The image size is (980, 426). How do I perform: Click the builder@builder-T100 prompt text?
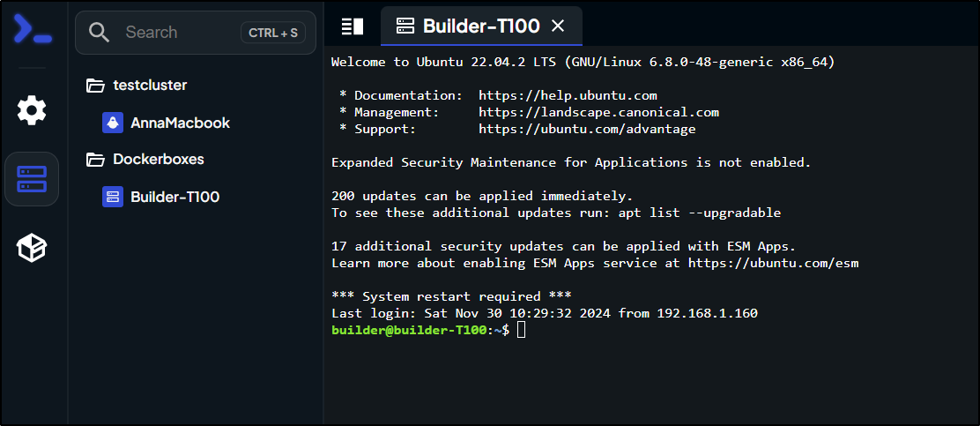pos(409,330)
